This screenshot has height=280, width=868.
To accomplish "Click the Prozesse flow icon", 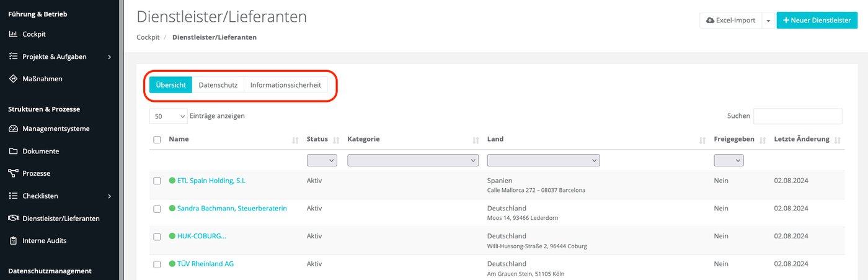I will (13, 173).
